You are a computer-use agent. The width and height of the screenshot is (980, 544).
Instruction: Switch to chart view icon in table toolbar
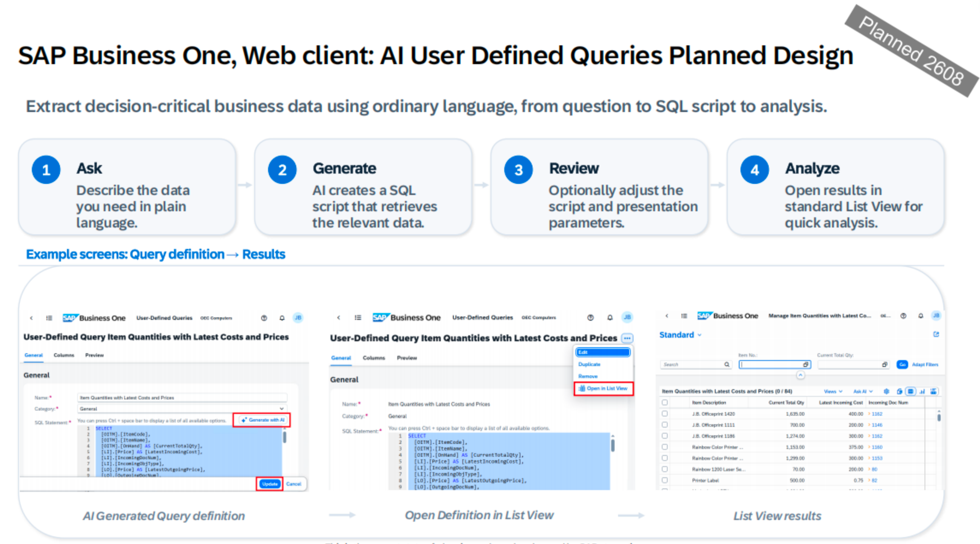(x=922, y=391)
